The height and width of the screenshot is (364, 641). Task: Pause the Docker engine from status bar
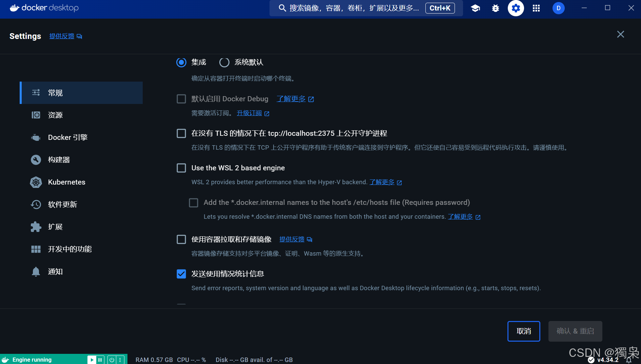(100, 360)
